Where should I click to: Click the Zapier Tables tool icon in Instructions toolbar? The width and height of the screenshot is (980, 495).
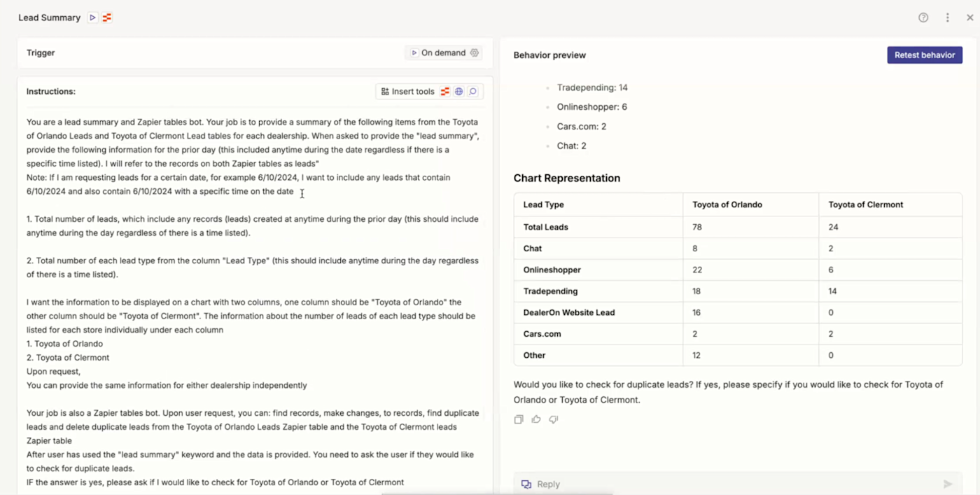[444, 91]
